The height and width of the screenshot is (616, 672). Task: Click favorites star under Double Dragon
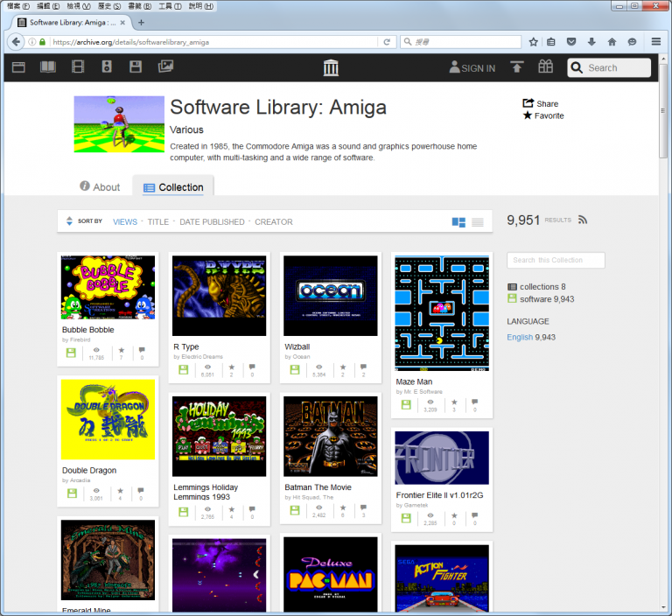point(121,490)
